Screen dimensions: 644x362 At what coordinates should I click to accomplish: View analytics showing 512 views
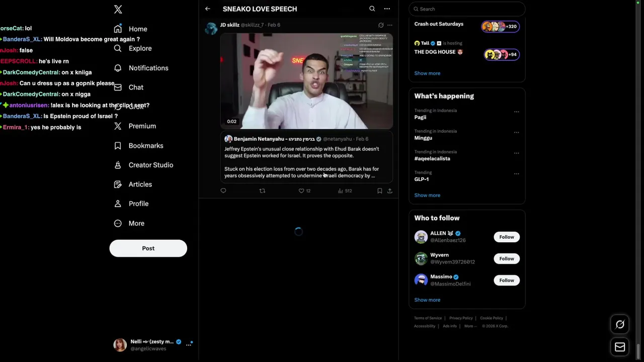pyautogui.click(x=345, y=191)
